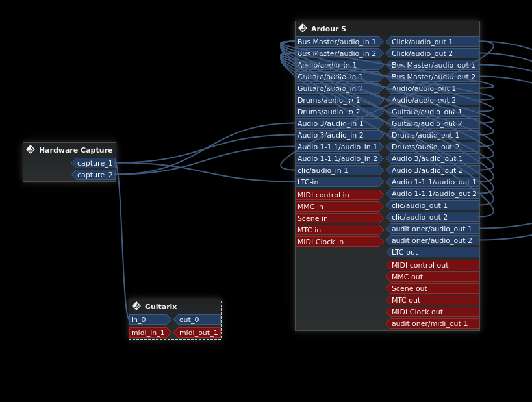Click the MMC in port

coord(340,207)
